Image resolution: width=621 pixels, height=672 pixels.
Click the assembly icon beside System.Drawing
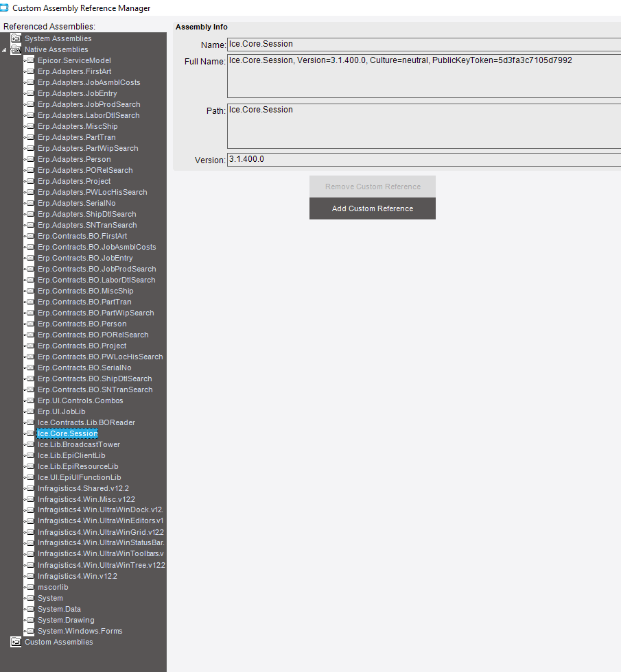(30, 620)
